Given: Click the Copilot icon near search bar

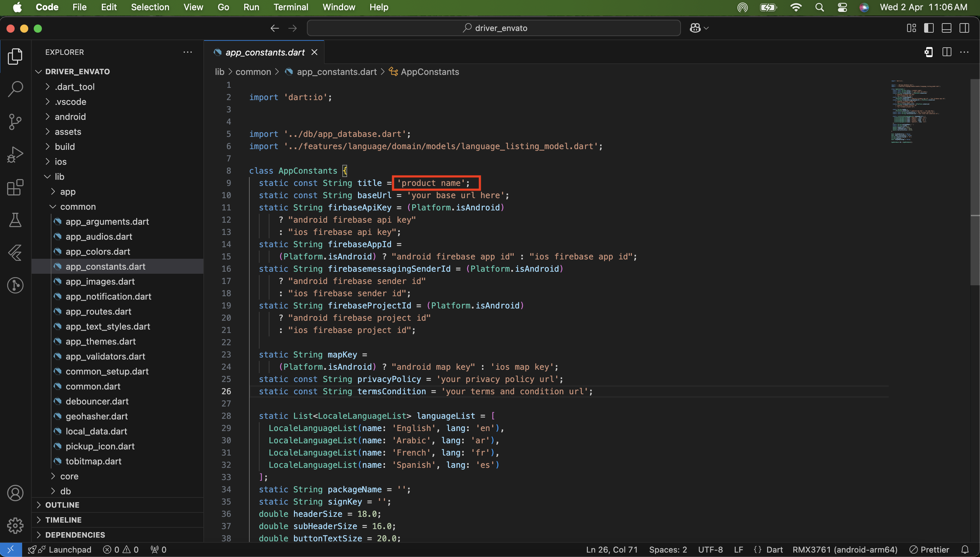Looking at the screenshot, I should click(695, 28).
